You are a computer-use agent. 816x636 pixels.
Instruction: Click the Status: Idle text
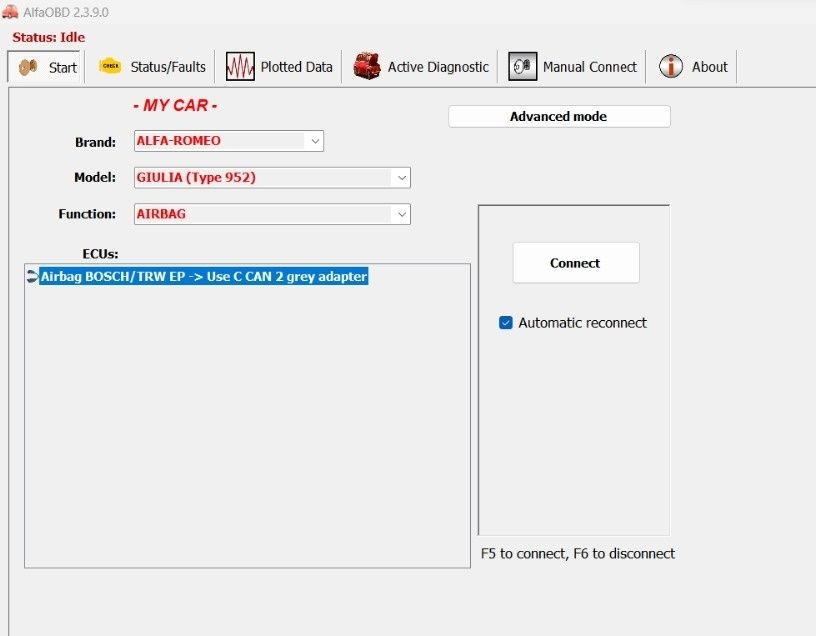(48, 37)
